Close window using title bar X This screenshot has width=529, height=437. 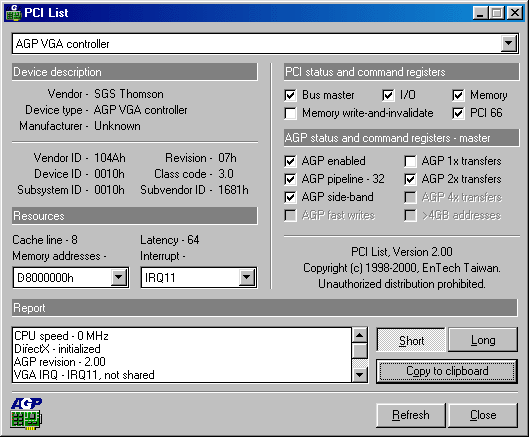coord(515,13)
